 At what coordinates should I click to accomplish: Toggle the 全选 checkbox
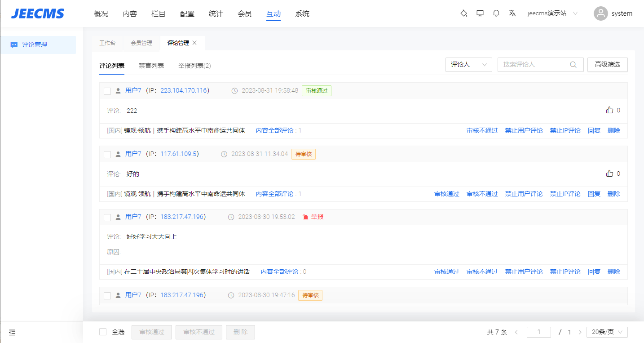click(x=103, y=332)
